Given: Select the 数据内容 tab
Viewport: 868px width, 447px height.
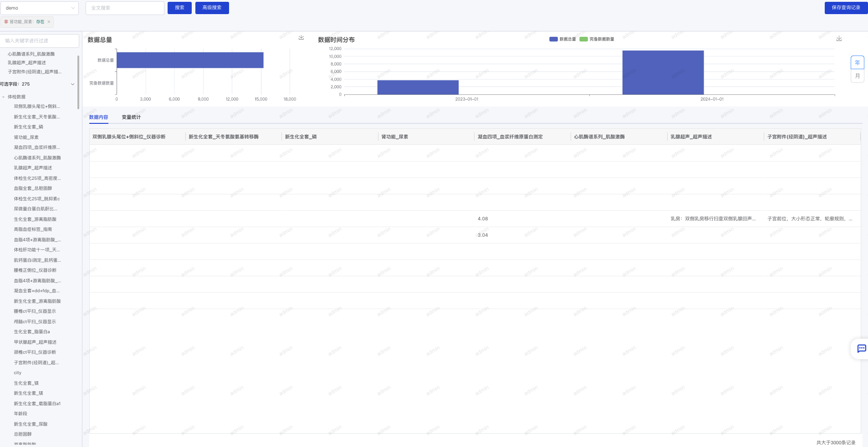Looking at the screenshot, I should coord(98,117).
